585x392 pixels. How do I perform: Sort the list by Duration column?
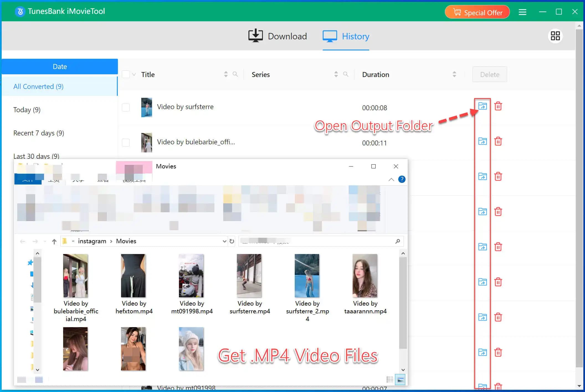point(454,74)
